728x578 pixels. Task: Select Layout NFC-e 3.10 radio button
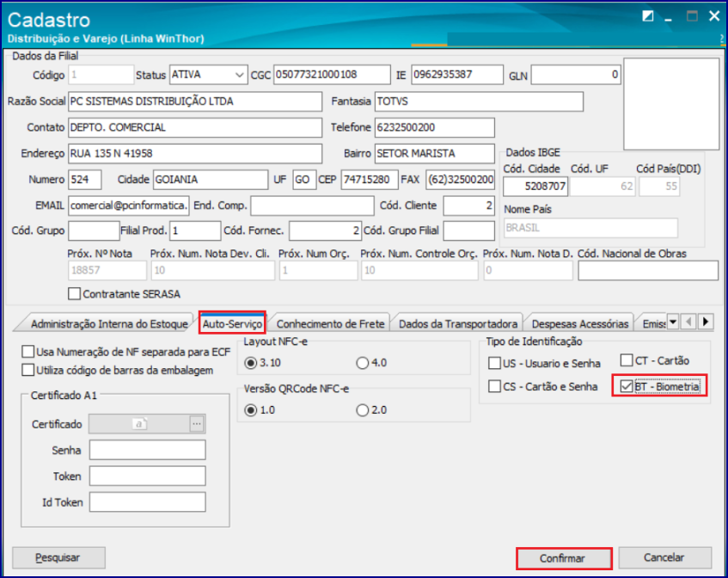(251, 363)
